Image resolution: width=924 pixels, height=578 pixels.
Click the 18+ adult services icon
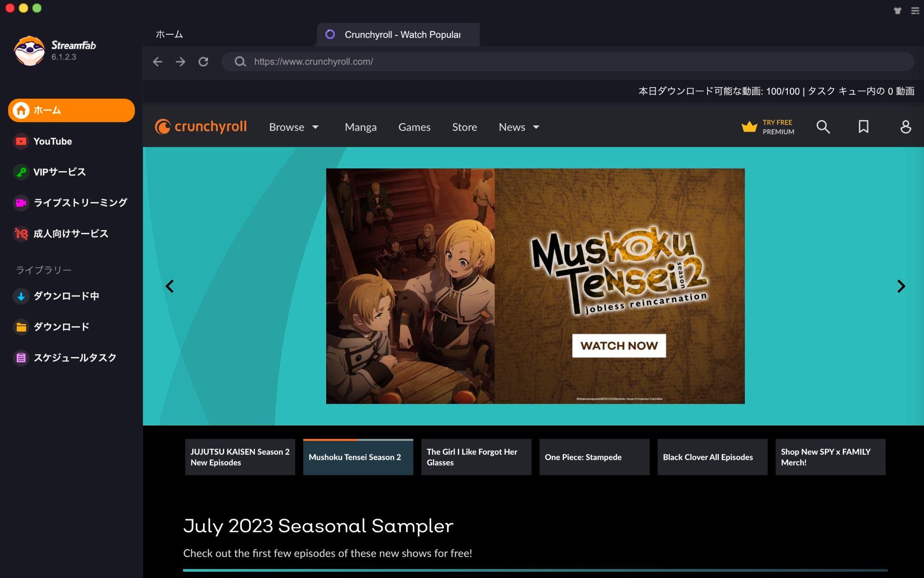[x=21, y=234]
